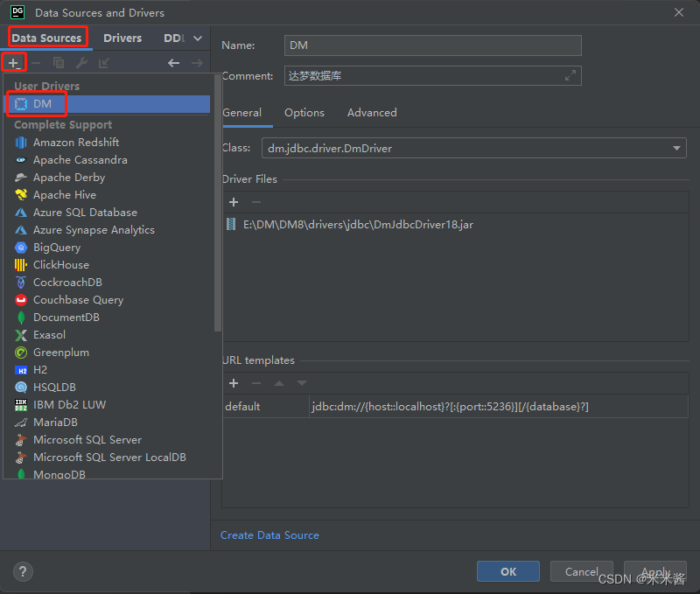
Task: Click the Comment input field
Action: tap(432, 75)
